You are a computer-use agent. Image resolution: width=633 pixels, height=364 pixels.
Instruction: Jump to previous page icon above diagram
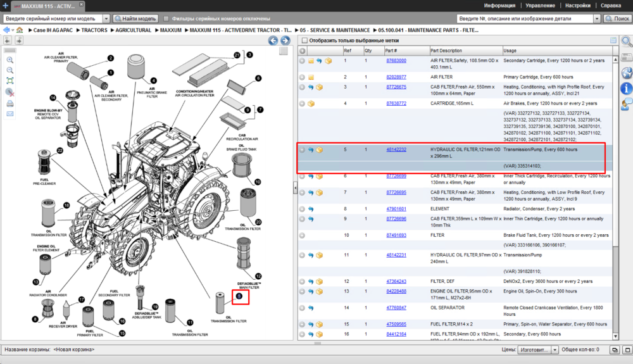(x=7, y=40)
